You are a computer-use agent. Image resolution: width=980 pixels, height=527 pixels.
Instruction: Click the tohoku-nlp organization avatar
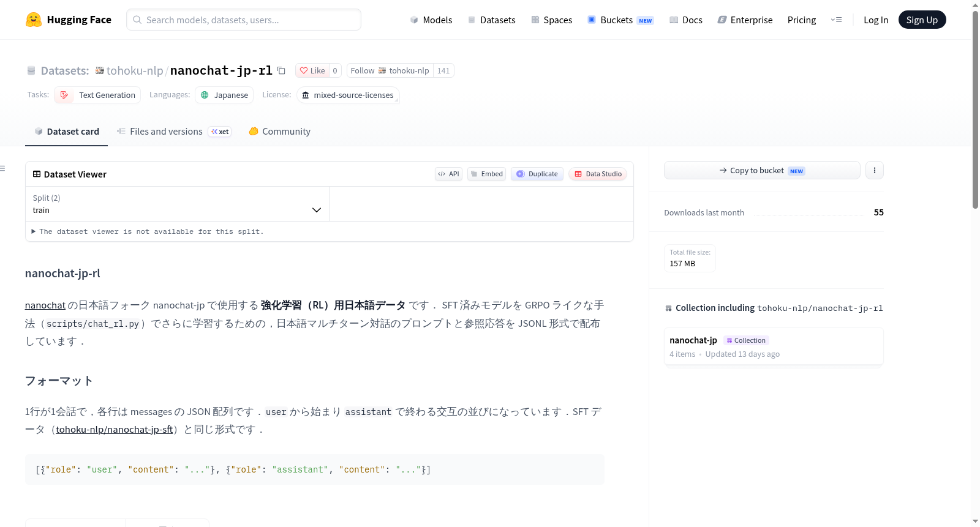coord(100,70)
